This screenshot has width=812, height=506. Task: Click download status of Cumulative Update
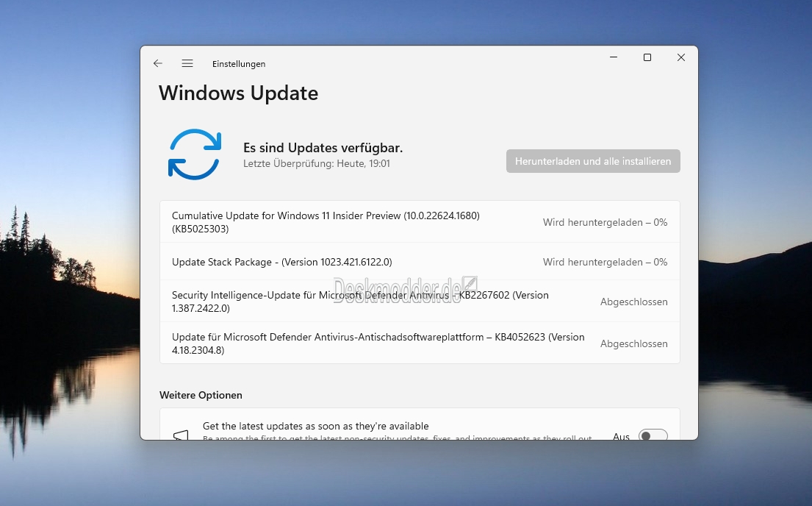pos(605,222)
